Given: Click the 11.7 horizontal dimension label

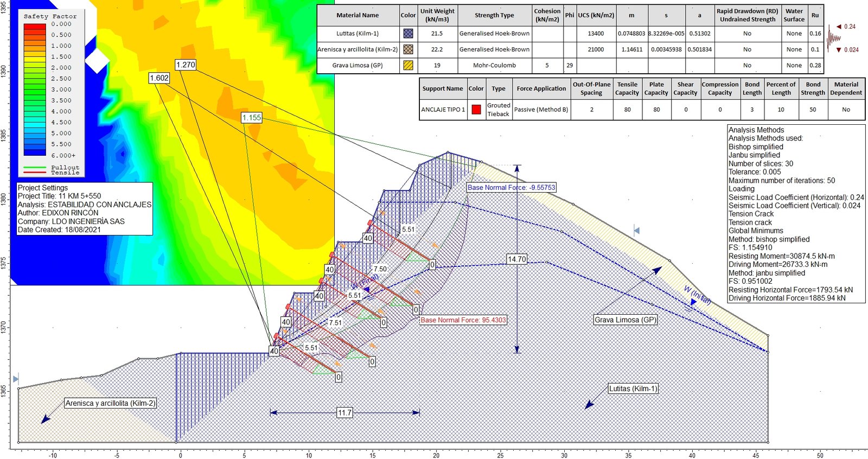Looking at the screenshot, I should 344,413.
